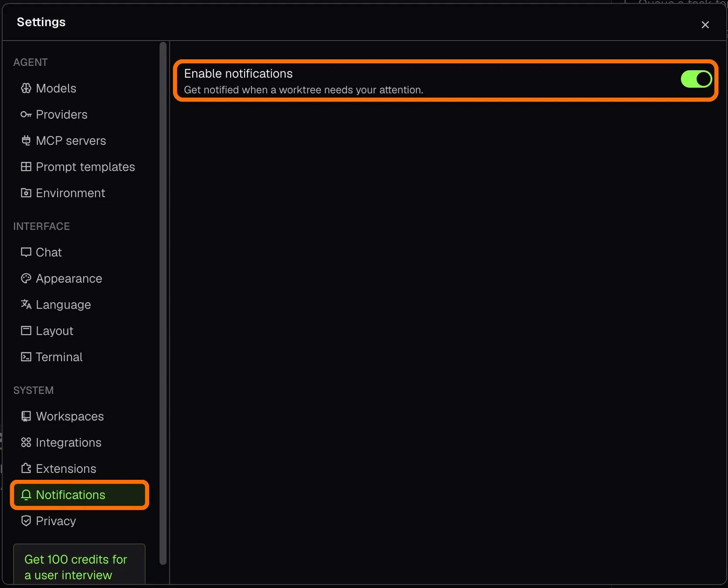This screenshot has height=588, width=728.
Task: Click the terminal prompt icon beside Terminal
Action: coord(26,357)
